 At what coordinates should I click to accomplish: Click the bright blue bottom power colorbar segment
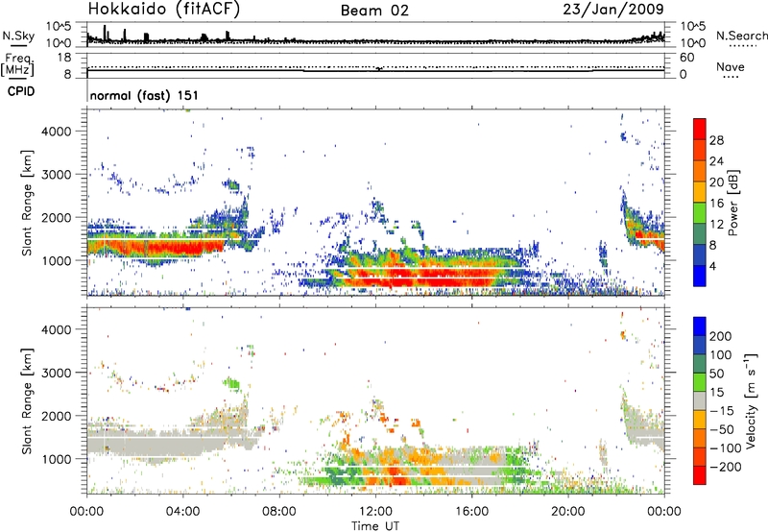pos(700,276)
